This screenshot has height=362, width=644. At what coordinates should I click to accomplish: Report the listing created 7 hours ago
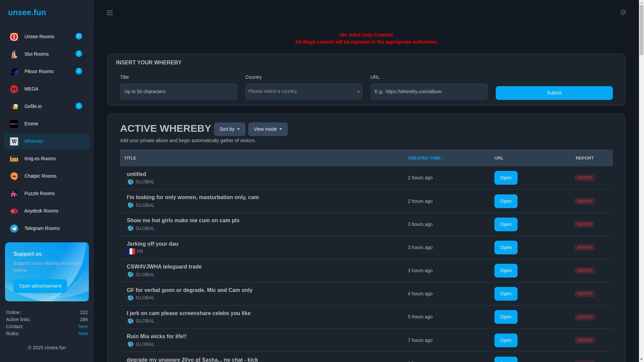(584, 340)
